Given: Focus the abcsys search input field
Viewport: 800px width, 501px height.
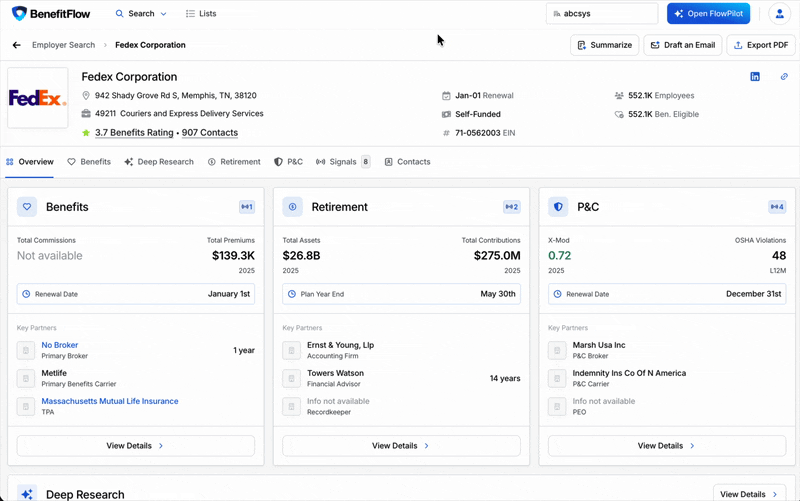Looking at the screenshot, I should pyautogui.click(x=602, y=14).
